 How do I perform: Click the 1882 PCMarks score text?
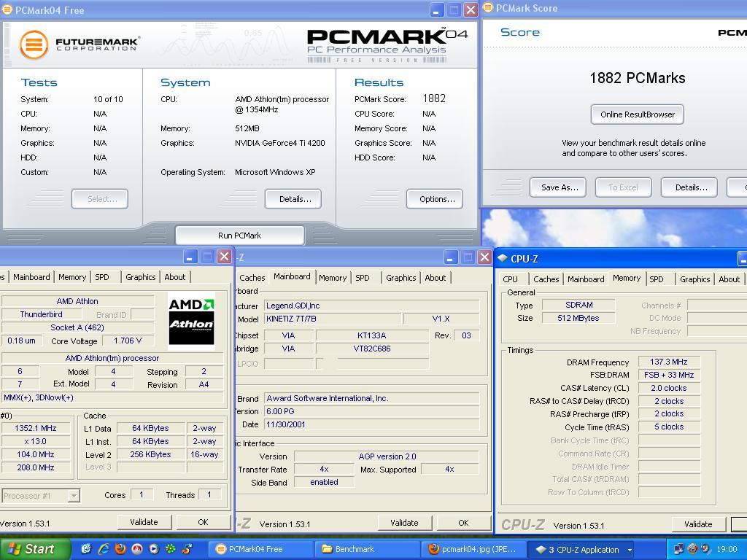638,78
